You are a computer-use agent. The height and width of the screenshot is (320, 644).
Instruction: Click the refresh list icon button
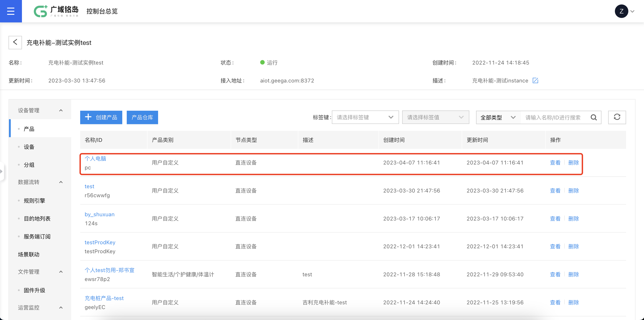tap(617, 117)
